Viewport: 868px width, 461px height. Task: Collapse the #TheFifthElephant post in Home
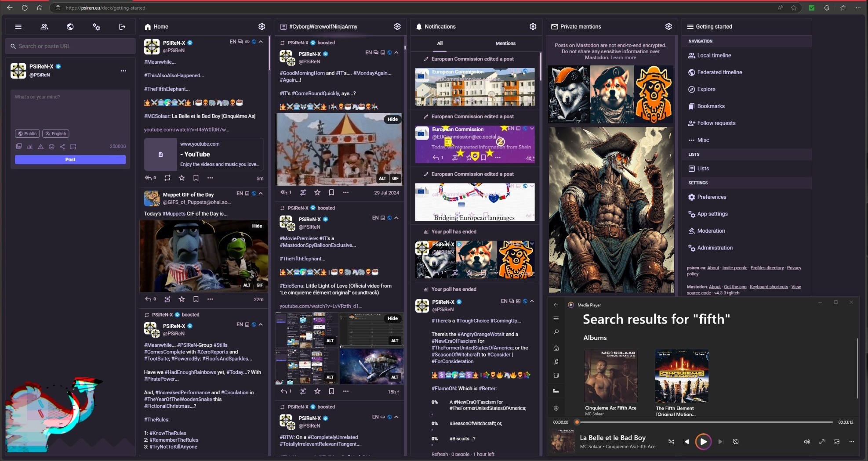(x=261, y=42)
